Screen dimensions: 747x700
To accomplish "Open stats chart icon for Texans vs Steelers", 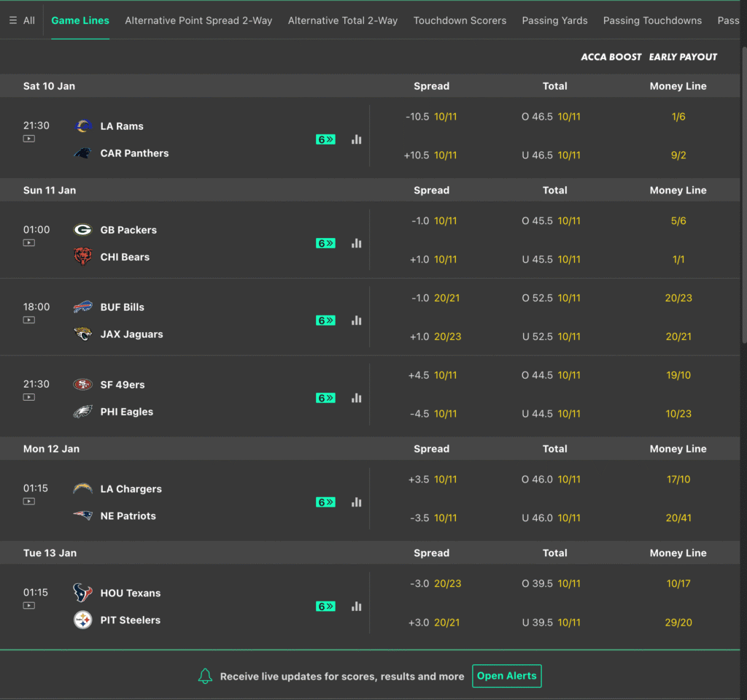I will 356,606.
